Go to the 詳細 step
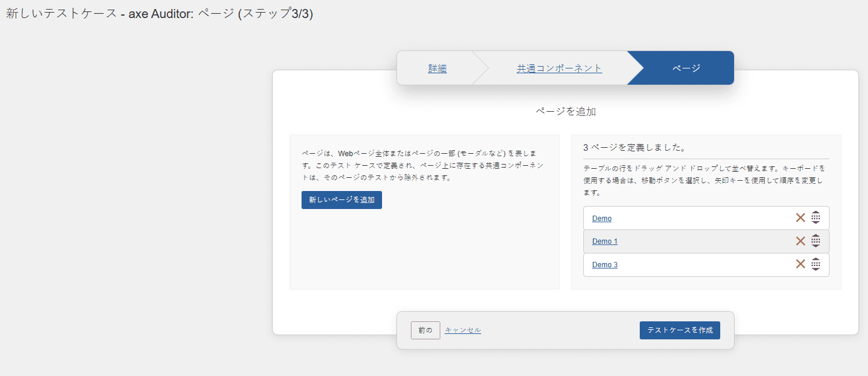The height and width of the screenshot is (376, 868). tap(437, 68)
